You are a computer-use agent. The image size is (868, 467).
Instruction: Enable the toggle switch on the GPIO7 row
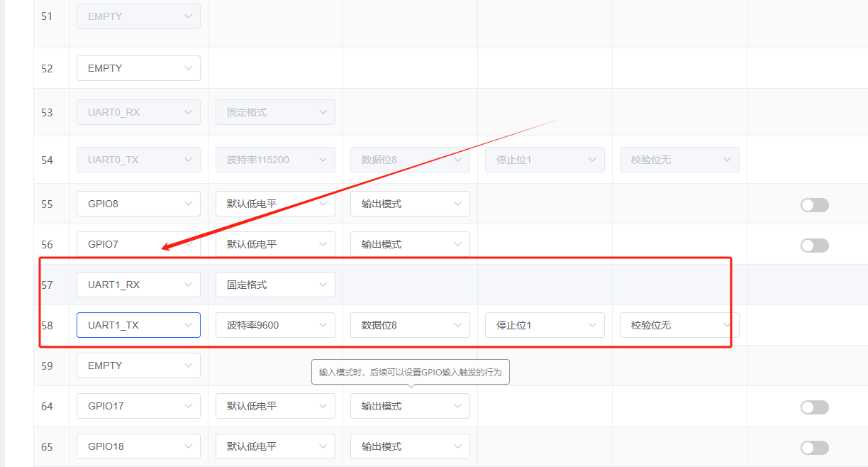click(x=814, y=245)
